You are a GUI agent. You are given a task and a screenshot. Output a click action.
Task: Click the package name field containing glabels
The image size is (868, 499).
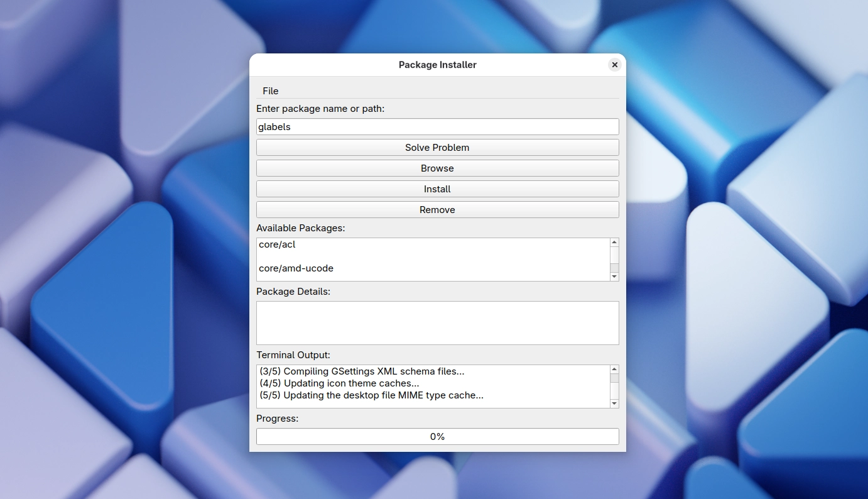coord(437,126)
